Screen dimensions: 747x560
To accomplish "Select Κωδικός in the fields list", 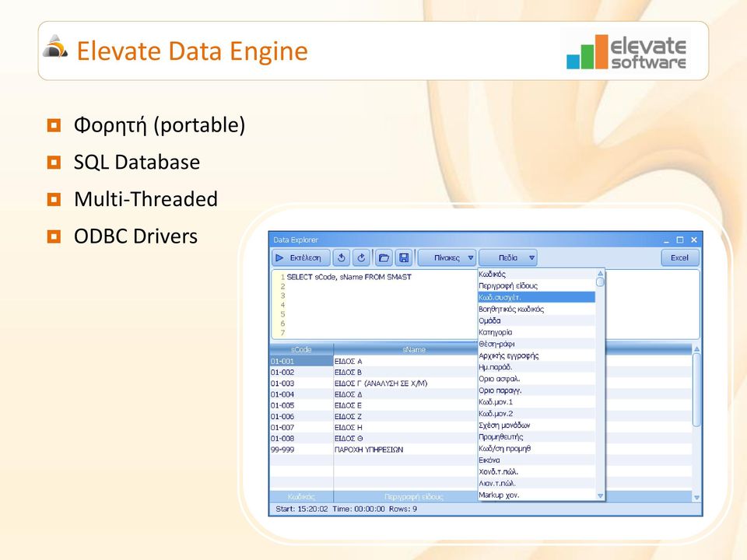I will pos(536,274).
